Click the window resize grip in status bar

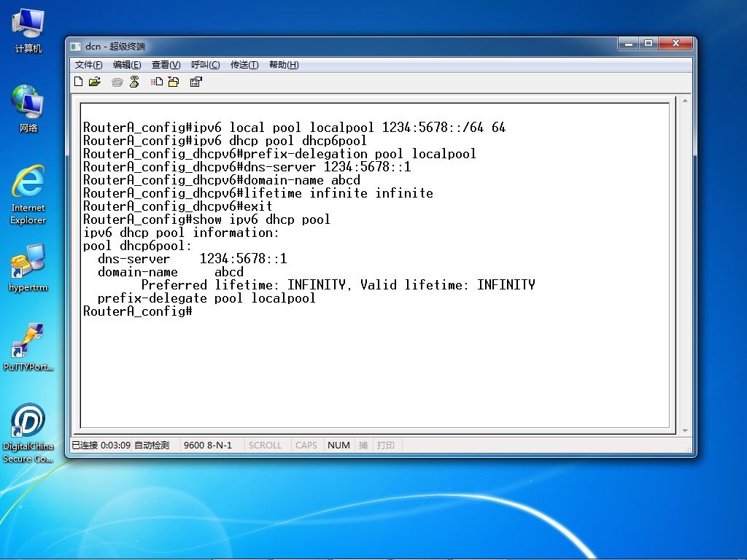(x=688, y=448)
